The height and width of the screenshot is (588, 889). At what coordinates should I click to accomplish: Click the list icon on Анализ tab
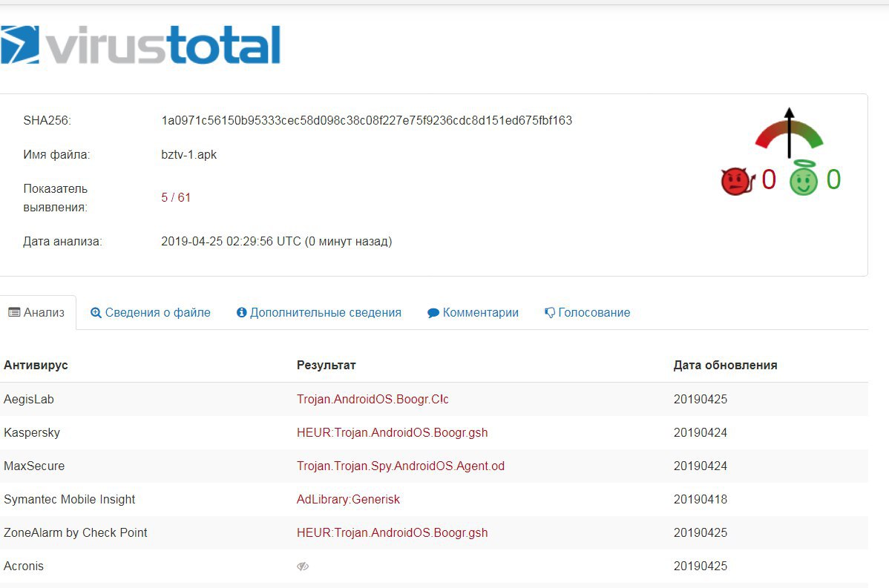point(14,312)
